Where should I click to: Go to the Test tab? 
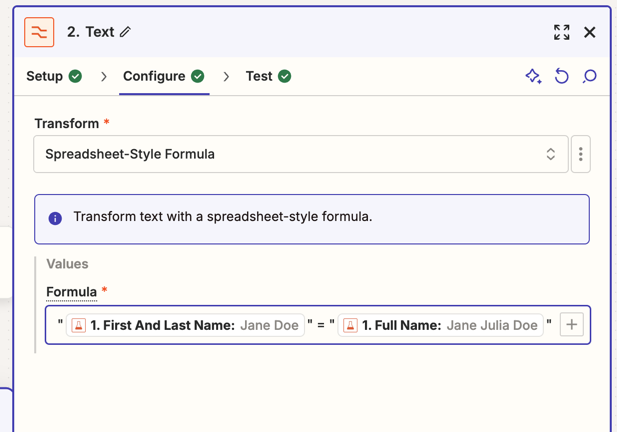click(258, 76)
